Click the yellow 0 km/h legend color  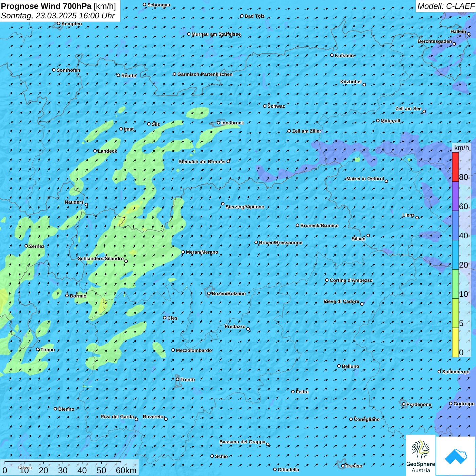455,342
